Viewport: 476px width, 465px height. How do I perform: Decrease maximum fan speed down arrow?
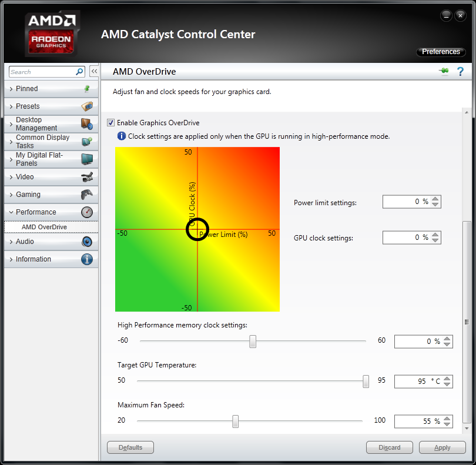pos(447,424)
